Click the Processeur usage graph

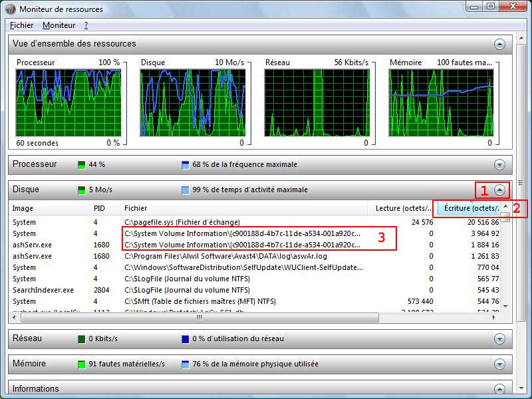68,102
